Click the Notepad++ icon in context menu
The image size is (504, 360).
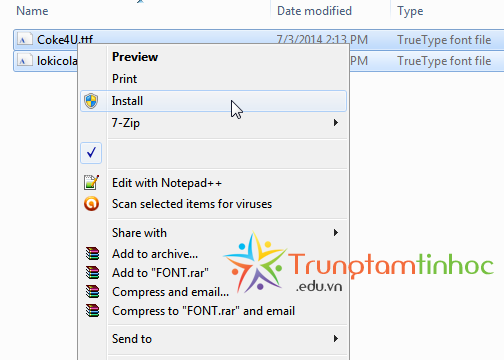[91, 182]
